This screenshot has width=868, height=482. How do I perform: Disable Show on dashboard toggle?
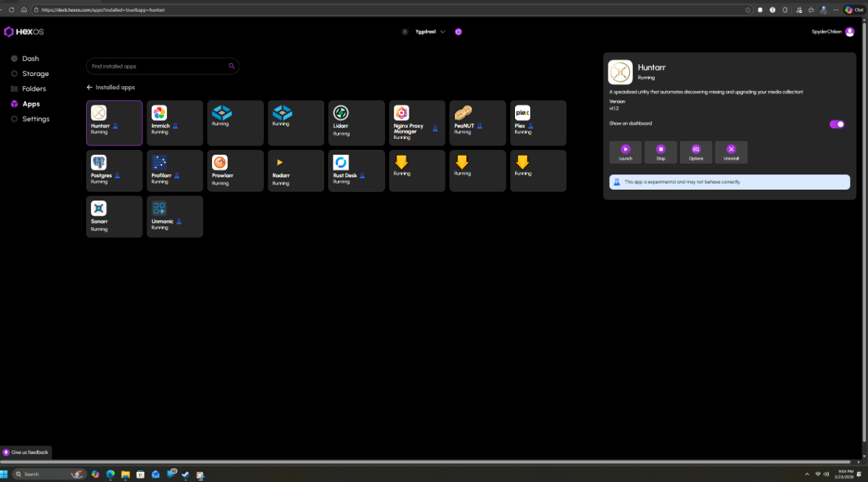(837, 124)
